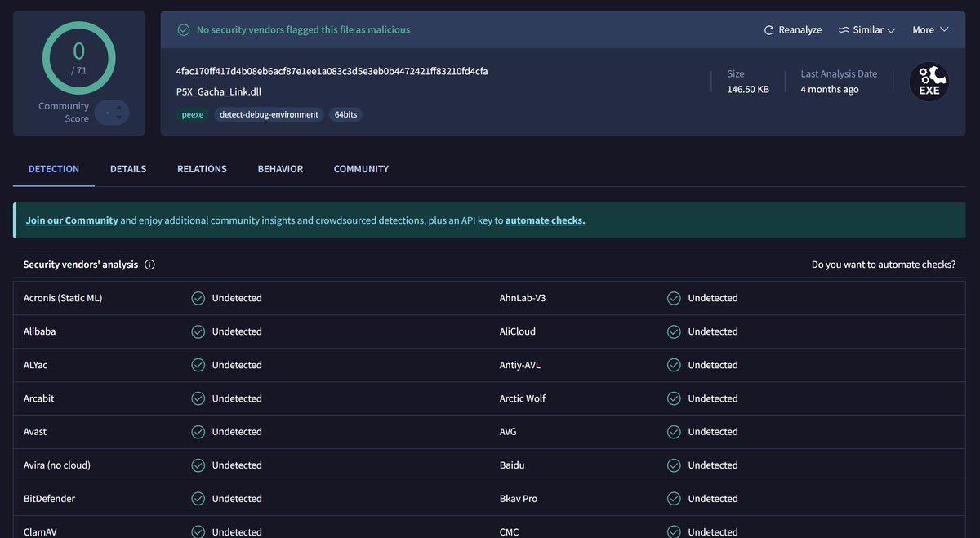980x538 pixels.
Task: Upvote the Community Score with the up arrow
Action: click(x=119, y=107)
